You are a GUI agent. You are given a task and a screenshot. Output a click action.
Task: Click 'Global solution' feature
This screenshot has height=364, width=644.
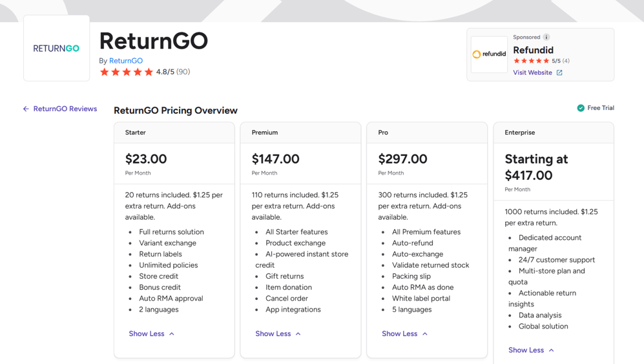543,327
